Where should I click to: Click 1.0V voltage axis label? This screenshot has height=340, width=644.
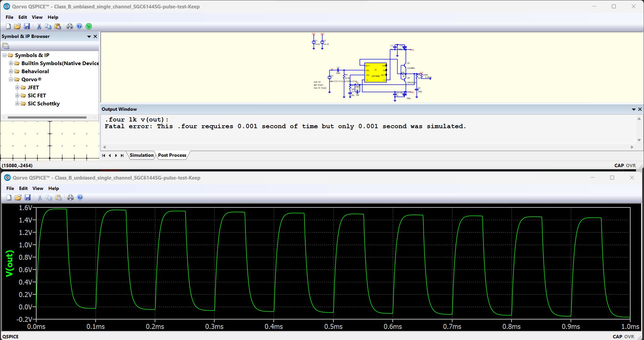(25, 245)
